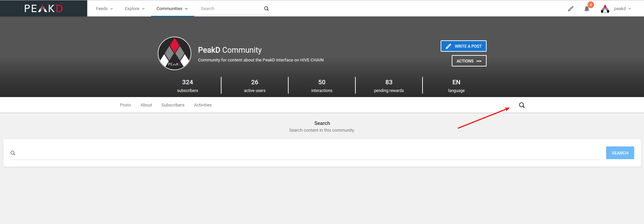Expand the peakd account dropdown
The image size is (644, 224).
(x=622, y=9)
